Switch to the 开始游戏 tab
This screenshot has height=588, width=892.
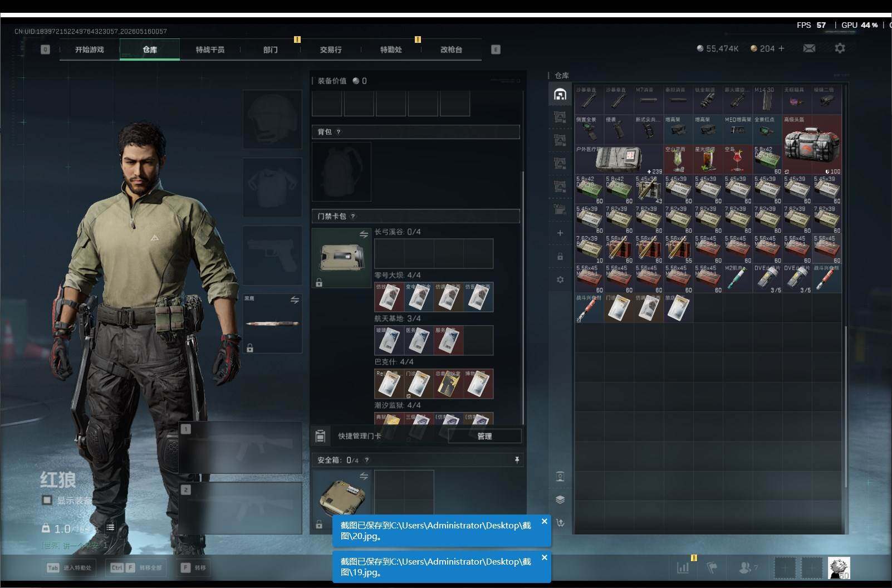point(90,50)
